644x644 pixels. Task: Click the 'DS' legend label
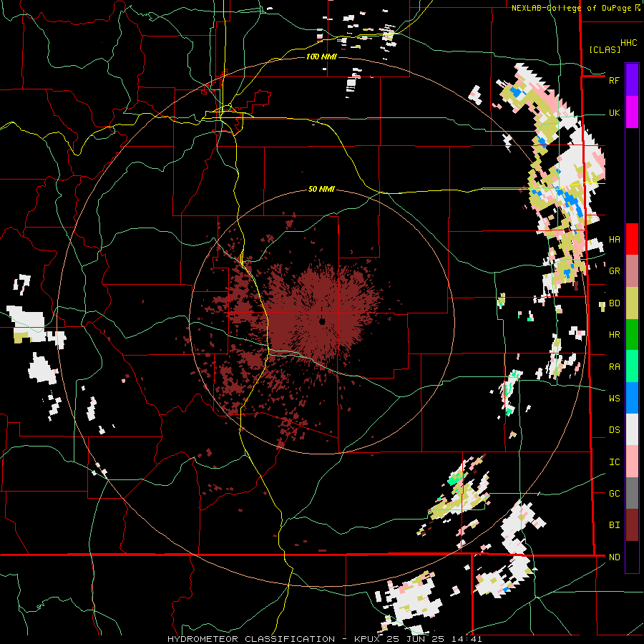point(614,430)
